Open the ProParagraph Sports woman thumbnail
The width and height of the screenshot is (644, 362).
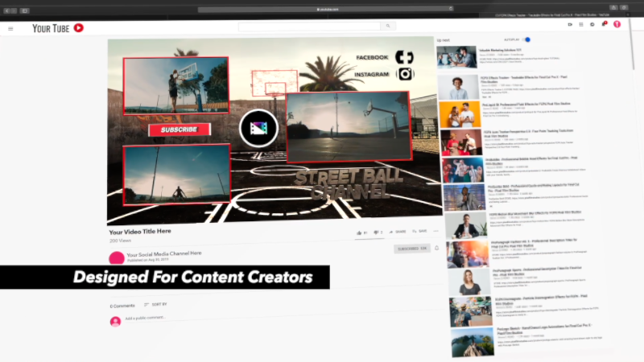(x=469, y=282)
